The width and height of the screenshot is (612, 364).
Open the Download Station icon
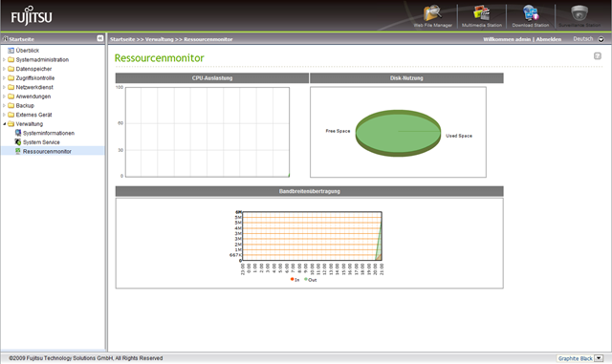tap(531, 13)
